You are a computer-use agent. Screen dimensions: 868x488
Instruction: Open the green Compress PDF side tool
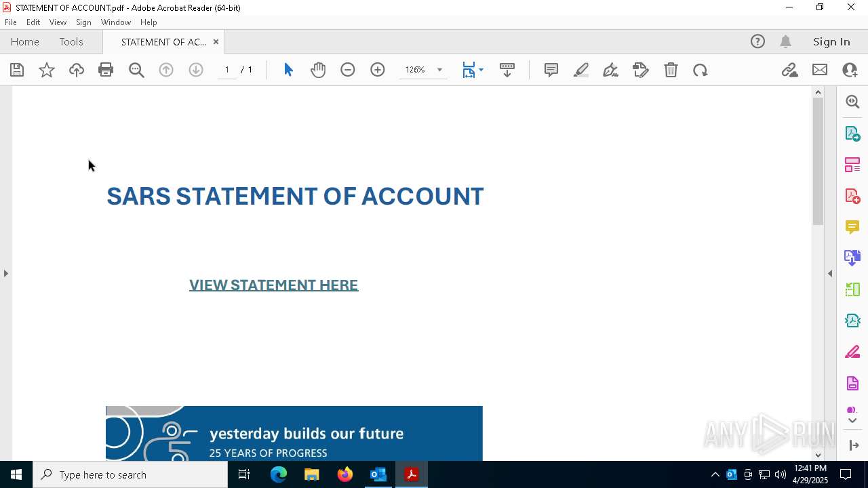852,289
